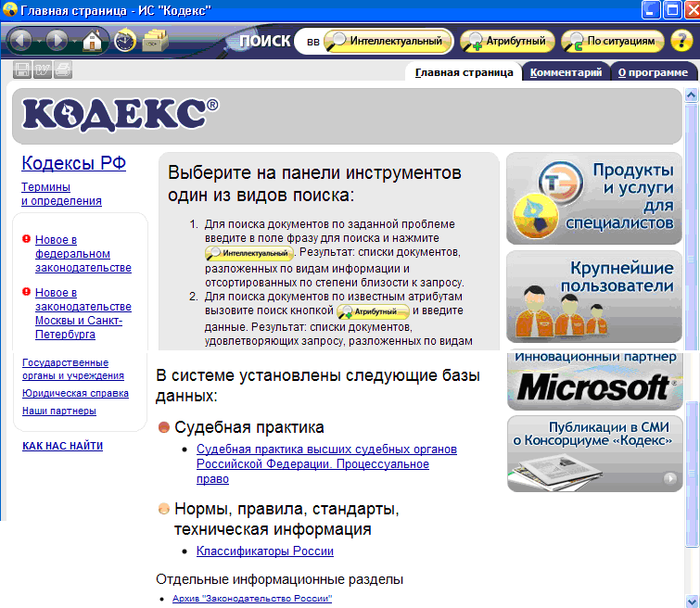Select the Главная страница tab
The width and height of the screenshot is (700, 608).
(464, 72)
